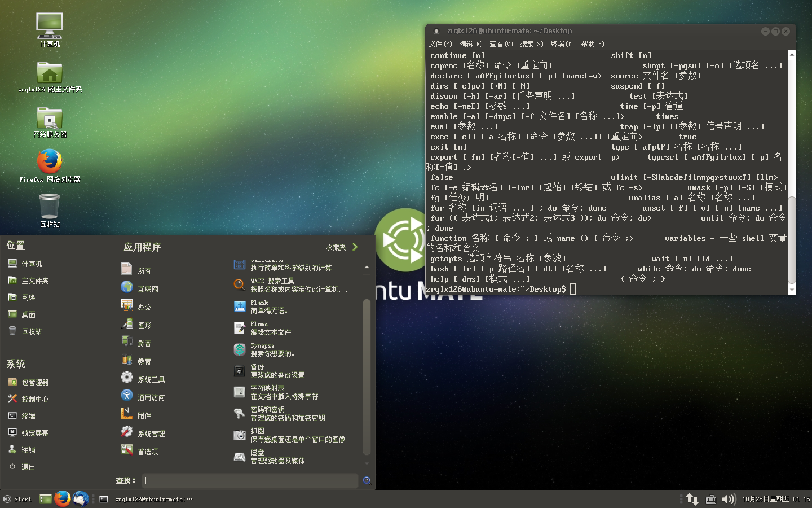Select the 通用访问 application category
Image resolution: width=812 pixels, height=508 pixels.
pyautogui.click(x=143, y=396)
